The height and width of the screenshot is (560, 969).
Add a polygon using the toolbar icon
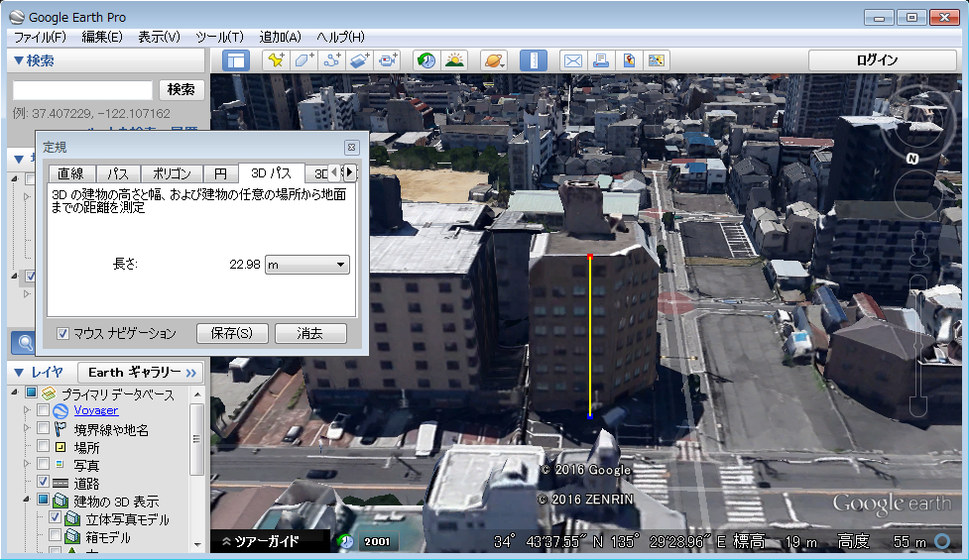pos(304,60)
